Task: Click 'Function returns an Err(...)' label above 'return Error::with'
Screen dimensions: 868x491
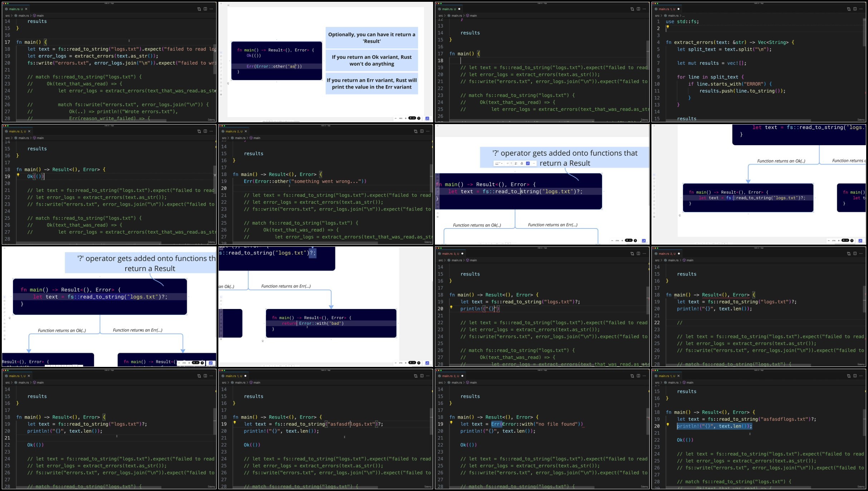Action: click(286, 286)
